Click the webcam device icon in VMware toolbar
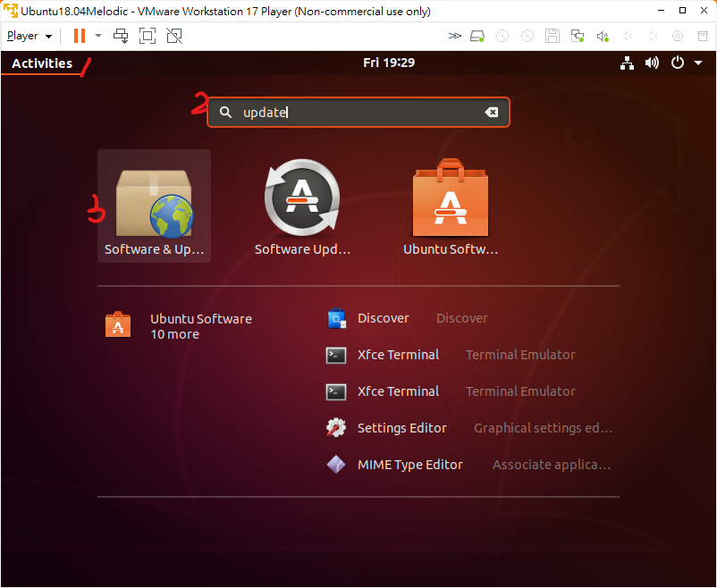Viewport: 717px width, 588px height. coord(678,36)
